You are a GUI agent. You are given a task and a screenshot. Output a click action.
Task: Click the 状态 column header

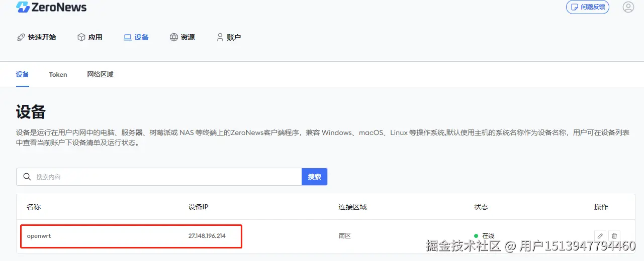[x=481, y=207]
